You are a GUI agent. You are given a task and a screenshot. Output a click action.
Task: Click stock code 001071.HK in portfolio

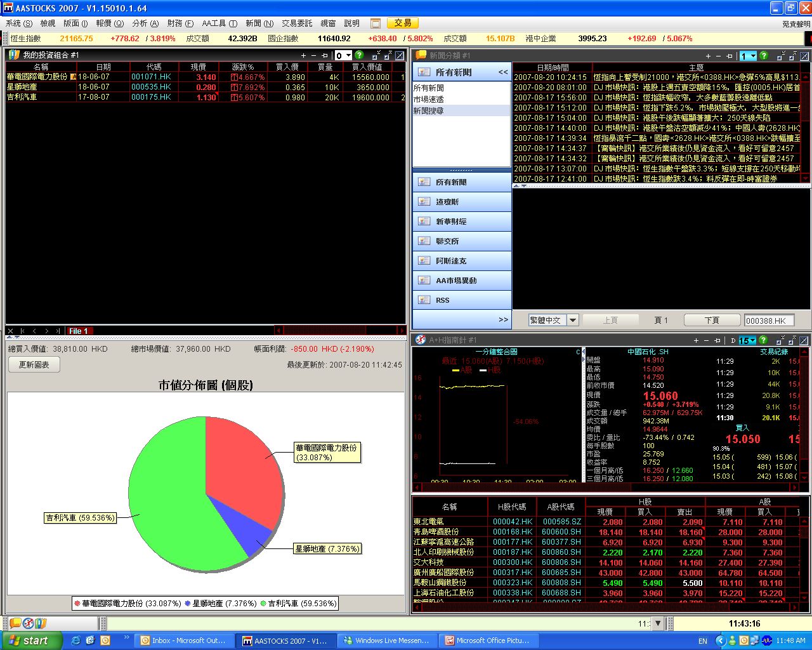coord(151,77)
